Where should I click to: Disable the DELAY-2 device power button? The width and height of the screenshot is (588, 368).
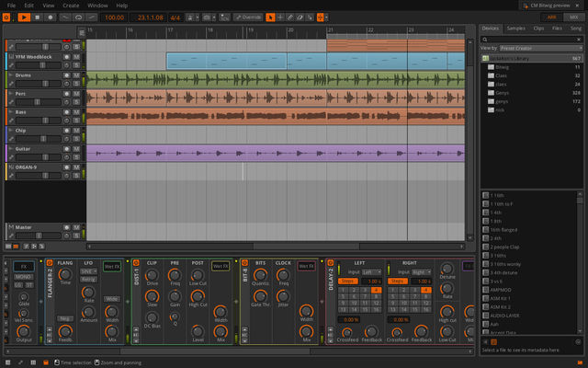331,263
